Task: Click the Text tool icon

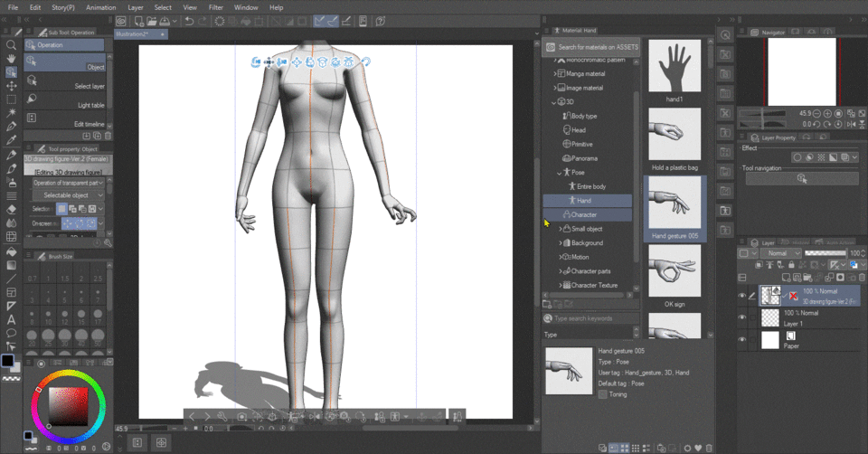Action: pos(11,319)
